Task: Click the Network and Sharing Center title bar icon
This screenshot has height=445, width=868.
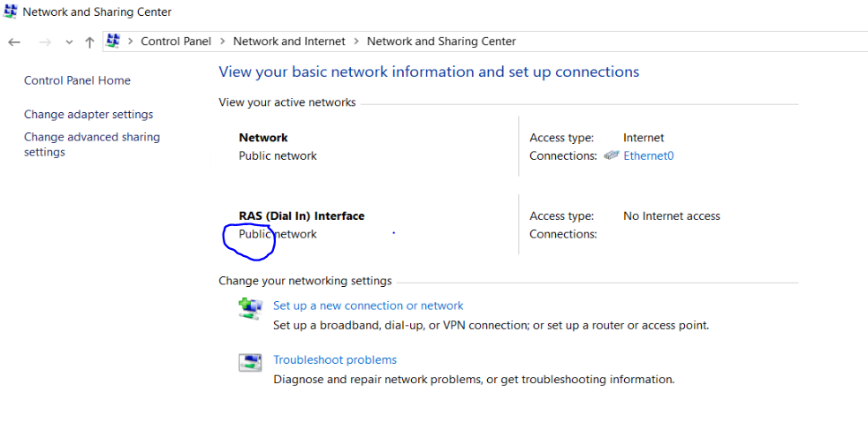Action: coord(10,11)
